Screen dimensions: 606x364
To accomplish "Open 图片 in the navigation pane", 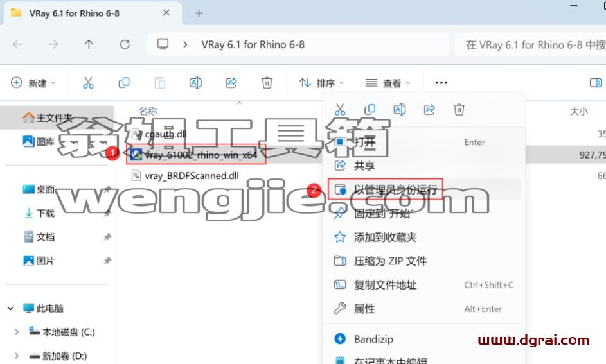I will (x=39, y=261).
